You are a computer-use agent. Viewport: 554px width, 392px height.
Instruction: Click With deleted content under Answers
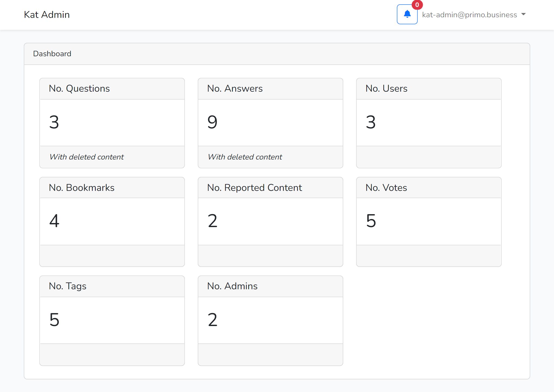tap(245, 157)
